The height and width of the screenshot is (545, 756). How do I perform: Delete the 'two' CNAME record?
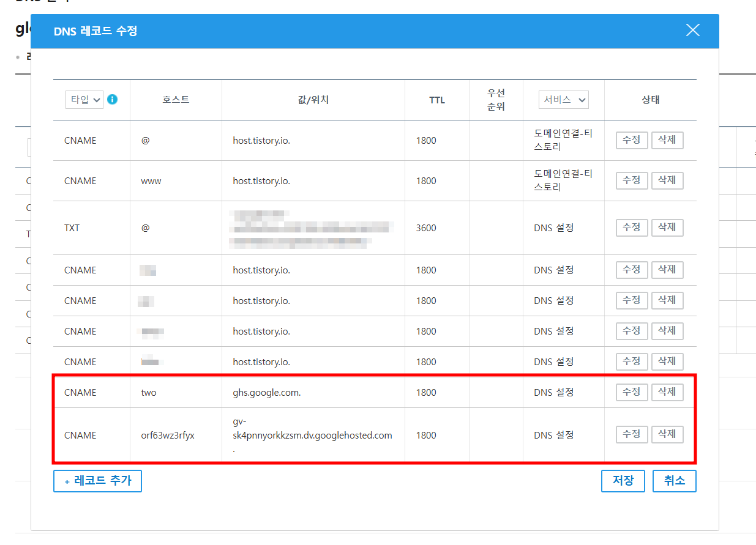[x=667, y=392]
